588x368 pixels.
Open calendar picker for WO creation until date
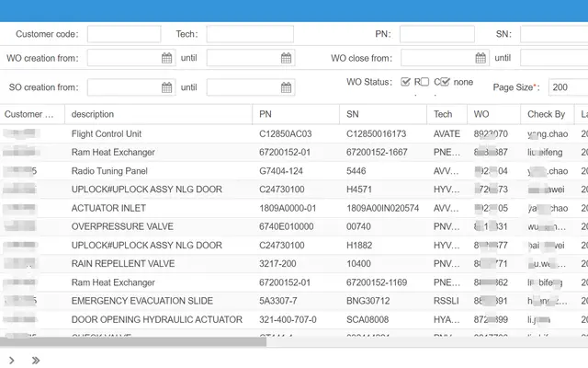click(286, 58)
